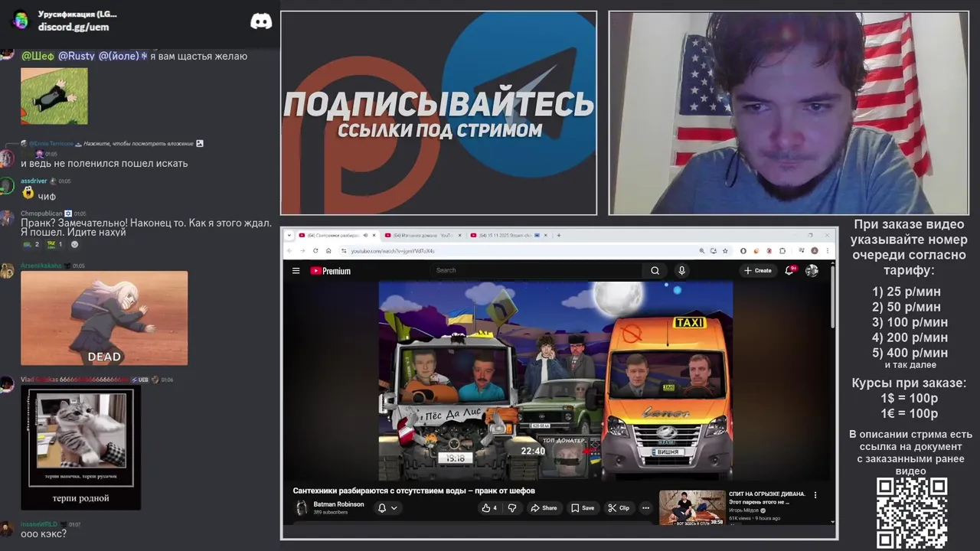Click the Discord logo in chat header
This screenshot has width=980, height=551.
click(x=261, y=21)
